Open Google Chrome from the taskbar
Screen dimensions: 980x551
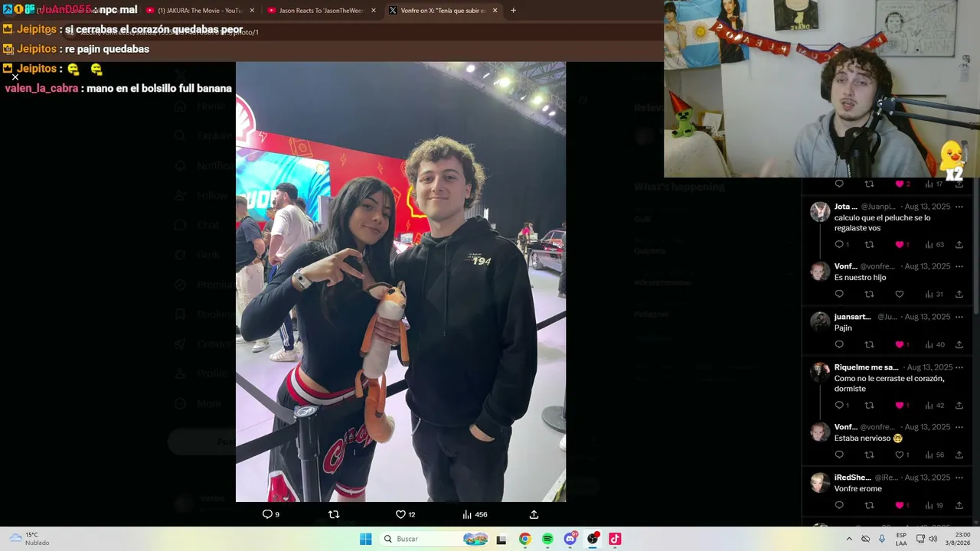[524, 539]
